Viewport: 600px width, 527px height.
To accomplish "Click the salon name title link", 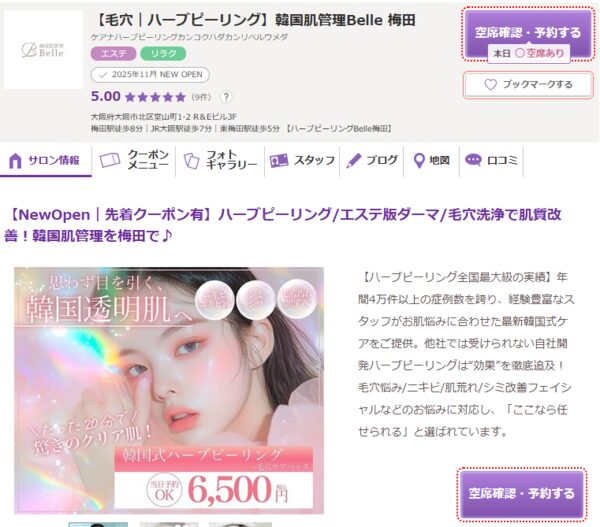I will (x=253, y=20).
